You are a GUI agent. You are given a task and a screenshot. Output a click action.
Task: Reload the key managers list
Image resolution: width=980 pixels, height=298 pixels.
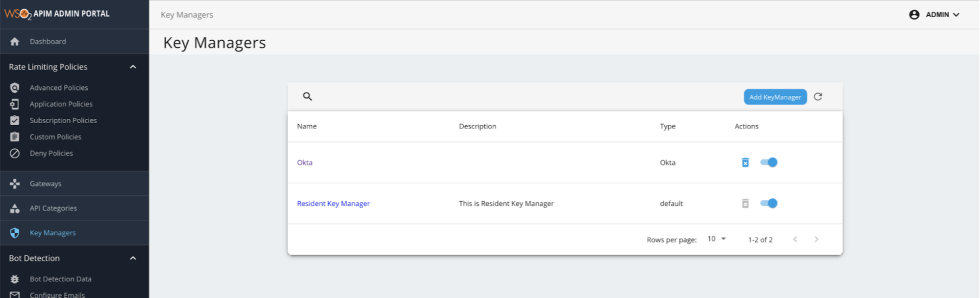pyautogui.click(x=818, y=97)
